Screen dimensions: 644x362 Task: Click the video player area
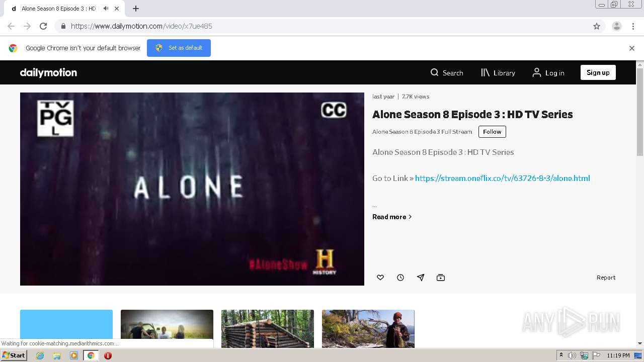[x=192, y=189]
